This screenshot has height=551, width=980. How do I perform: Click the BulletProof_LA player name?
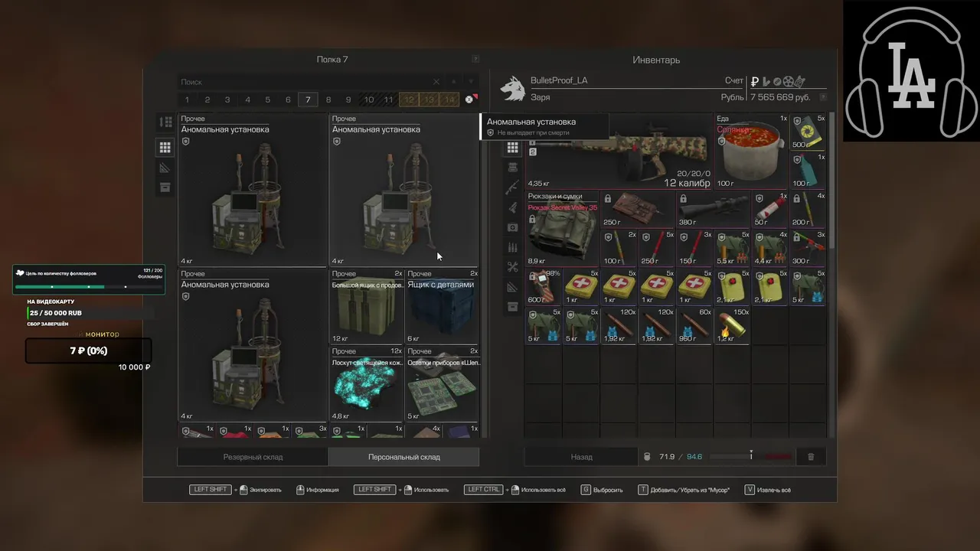click(559, 80)
